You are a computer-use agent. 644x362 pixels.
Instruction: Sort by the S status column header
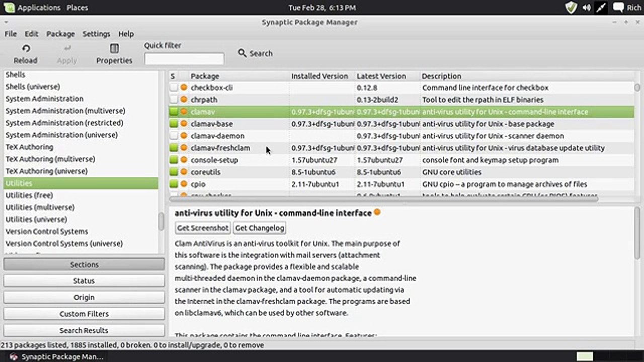[x=173, y=76]
